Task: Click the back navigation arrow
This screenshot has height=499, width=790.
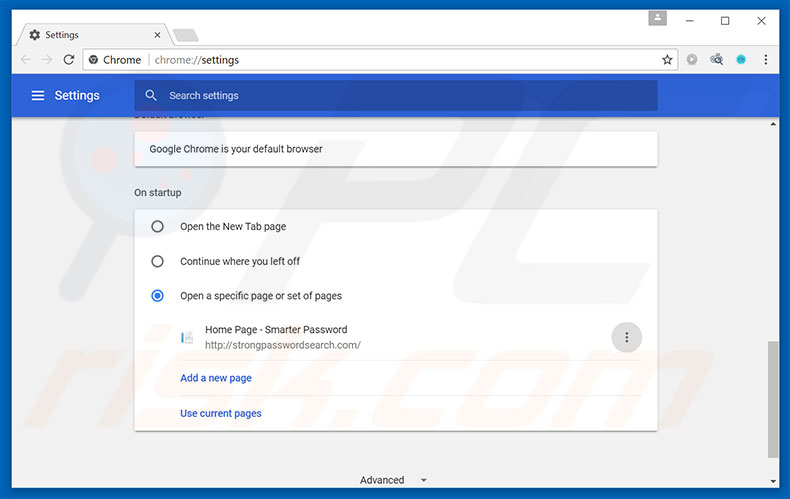Action: (26, 59)
